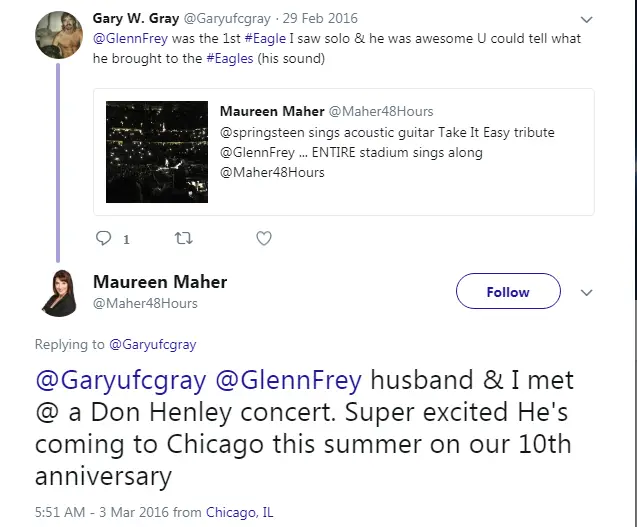This screenshot has height=527, width=637.
Task: Expand options chevron on Gary's tweet
Action: pos(586,20)
